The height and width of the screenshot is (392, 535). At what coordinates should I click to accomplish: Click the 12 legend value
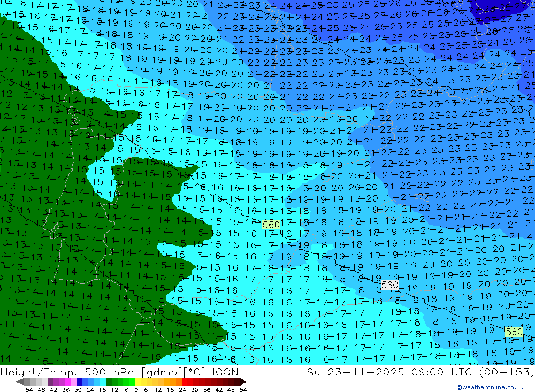(158, 390)
